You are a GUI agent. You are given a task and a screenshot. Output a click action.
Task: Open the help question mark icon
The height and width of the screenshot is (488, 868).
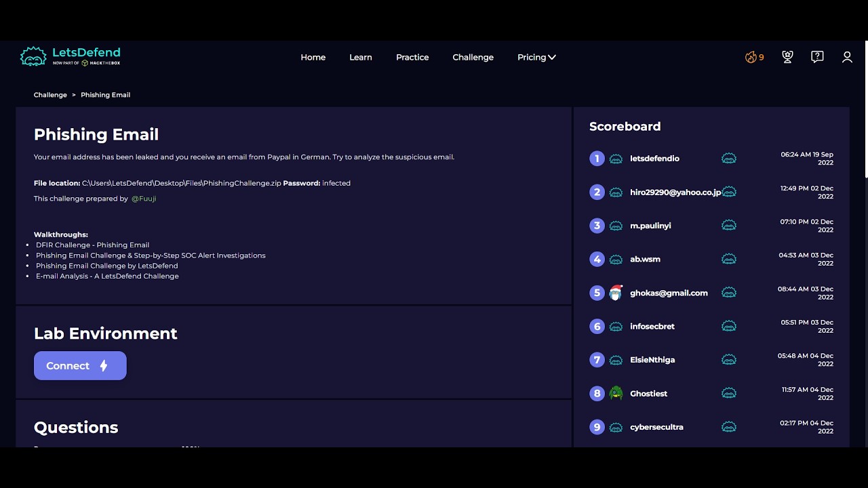pyautogui.click(x=817, y=58)
